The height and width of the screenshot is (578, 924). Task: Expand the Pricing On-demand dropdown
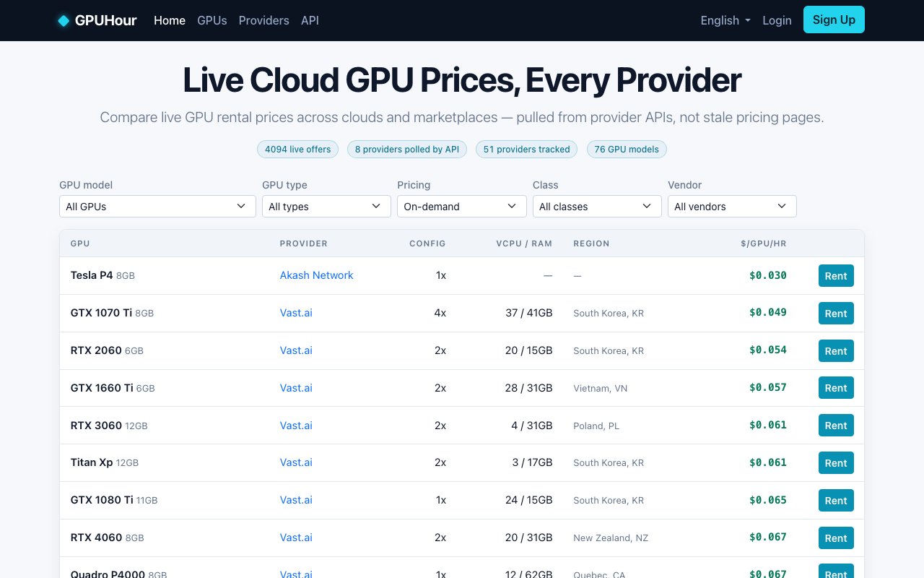[x=461, y=206]
